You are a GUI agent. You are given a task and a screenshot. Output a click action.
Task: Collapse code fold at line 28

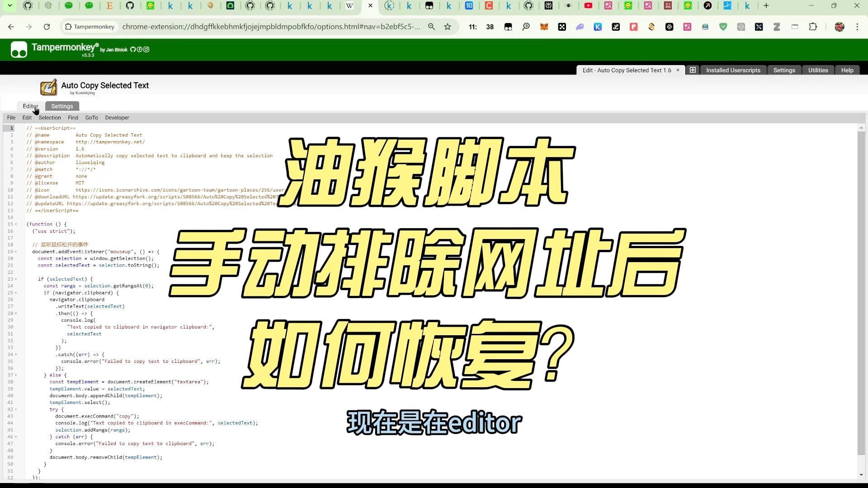point(16,314)
